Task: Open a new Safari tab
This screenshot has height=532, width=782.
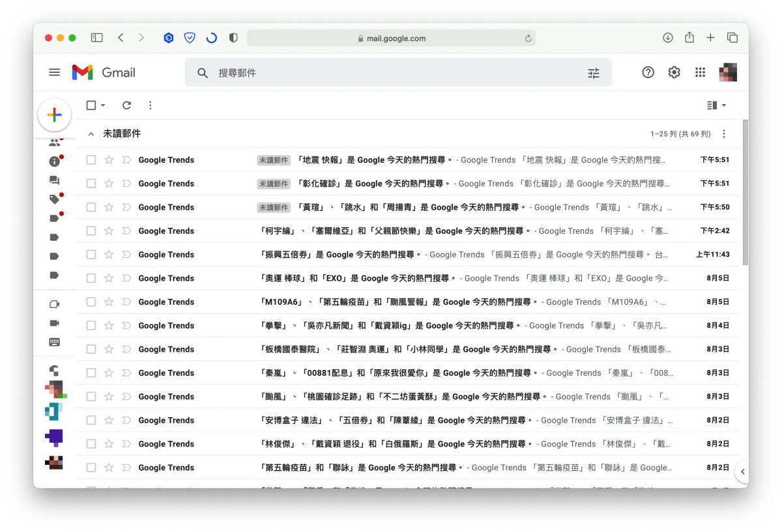Action: click(x=710, y=38)
